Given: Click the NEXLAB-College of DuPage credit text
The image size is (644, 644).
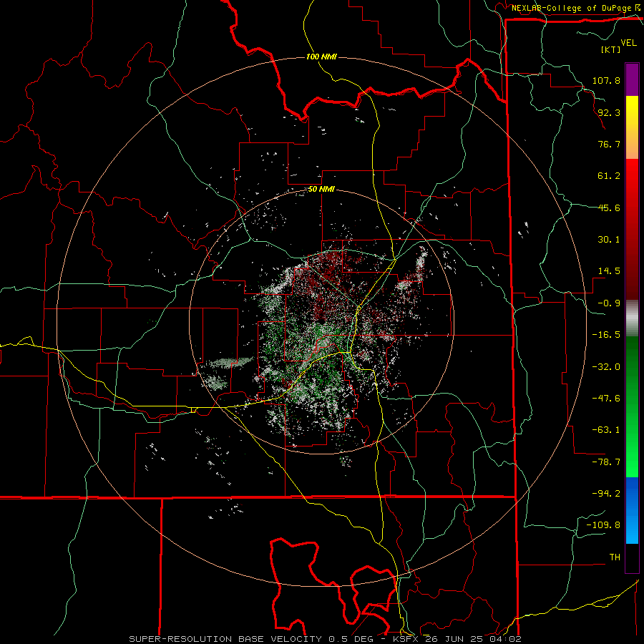Looking at the screenshot, I should (572, 8).
